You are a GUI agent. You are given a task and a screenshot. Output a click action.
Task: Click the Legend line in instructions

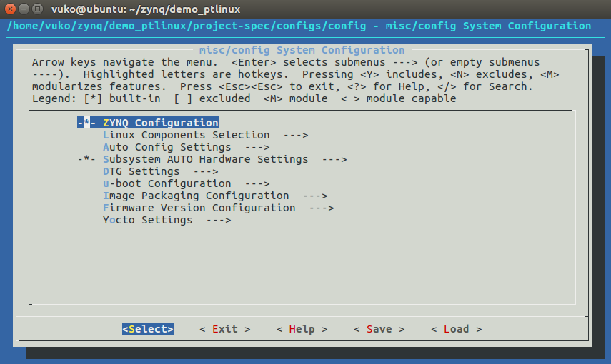244,98
